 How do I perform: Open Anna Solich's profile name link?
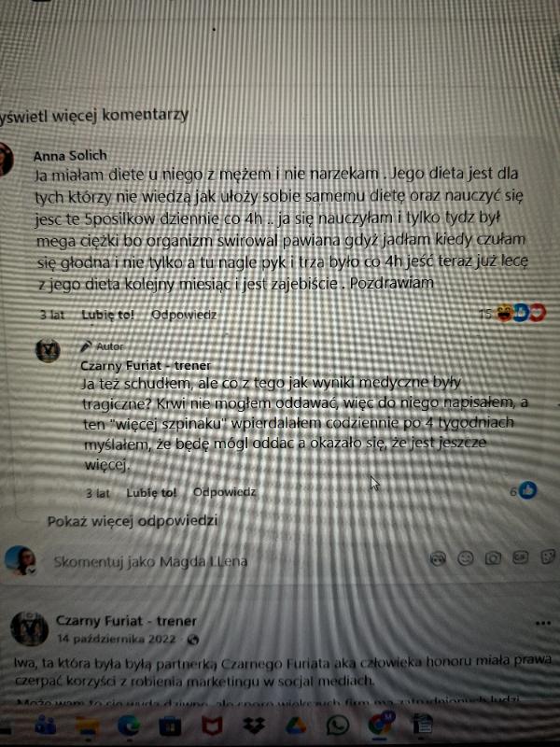point(70,155)
